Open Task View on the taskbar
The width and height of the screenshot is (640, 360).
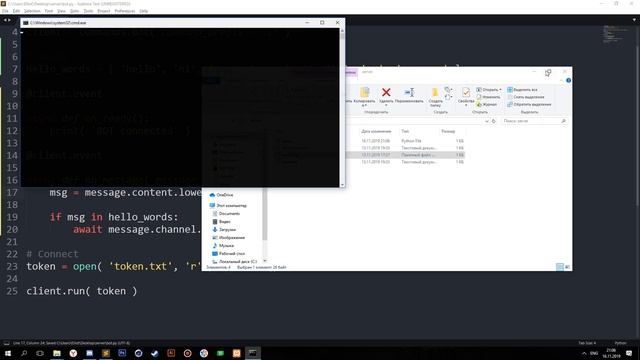(x=40, y=353)
